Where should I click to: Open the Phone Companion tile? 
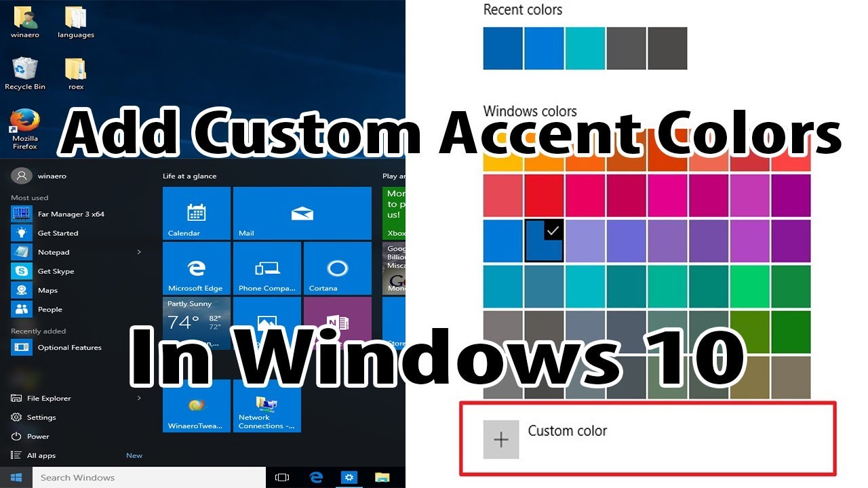point(267,268)
